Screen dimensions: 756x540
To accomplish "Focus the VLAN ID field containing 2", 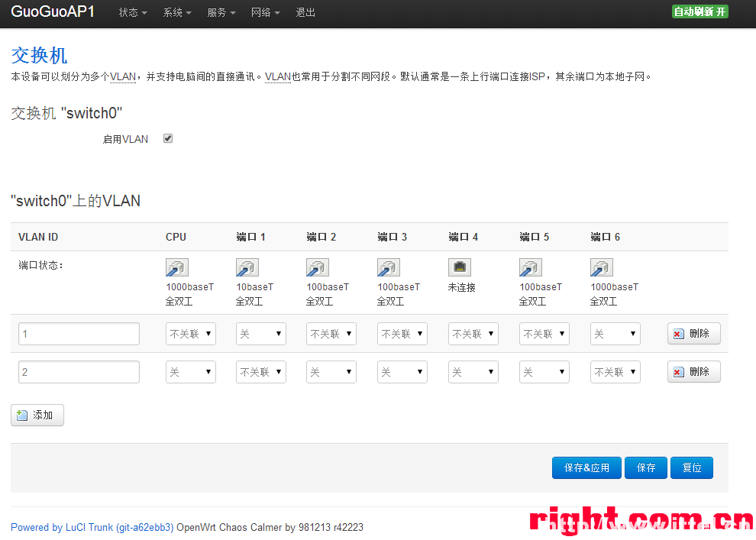I will [79, 372].
